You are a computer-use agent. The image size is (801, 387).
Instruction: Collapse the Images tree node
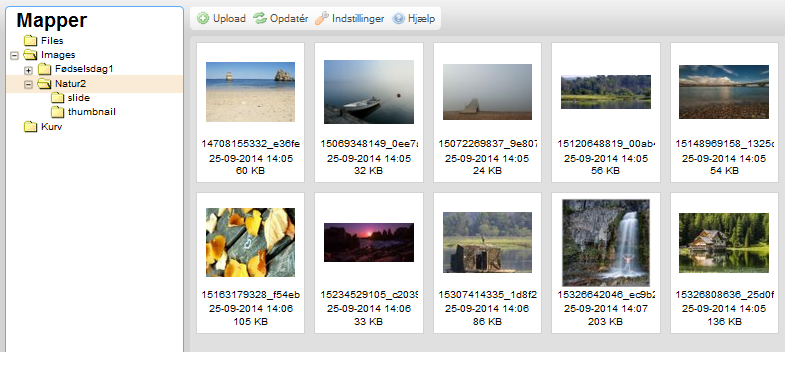(x=14, y=55)
